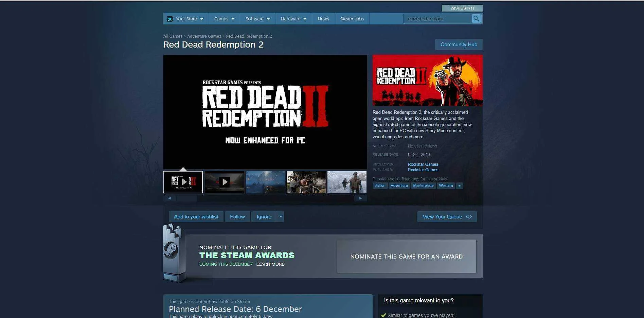Select the snowy scene screenshot thumbnail
Screen dimensions: 644x318
click(347, 182)
